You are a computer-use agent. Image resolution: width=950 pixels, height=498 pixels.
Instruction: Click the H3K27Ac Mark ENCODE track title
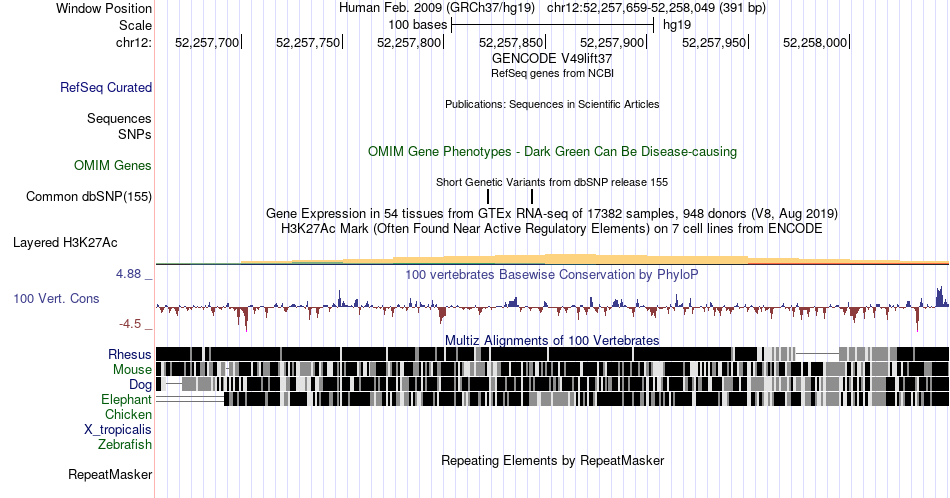tap(552, 228)
